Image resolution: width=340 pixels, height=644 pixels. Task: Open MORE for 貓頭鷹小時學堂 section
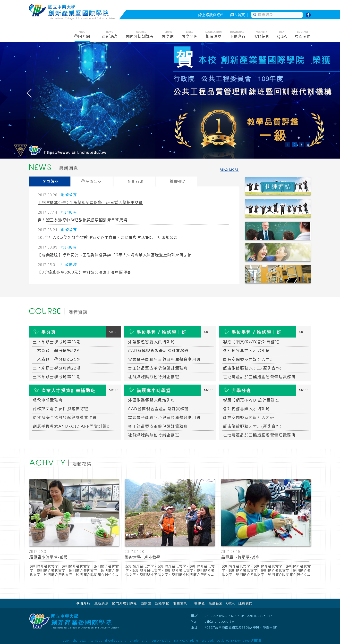209,390
